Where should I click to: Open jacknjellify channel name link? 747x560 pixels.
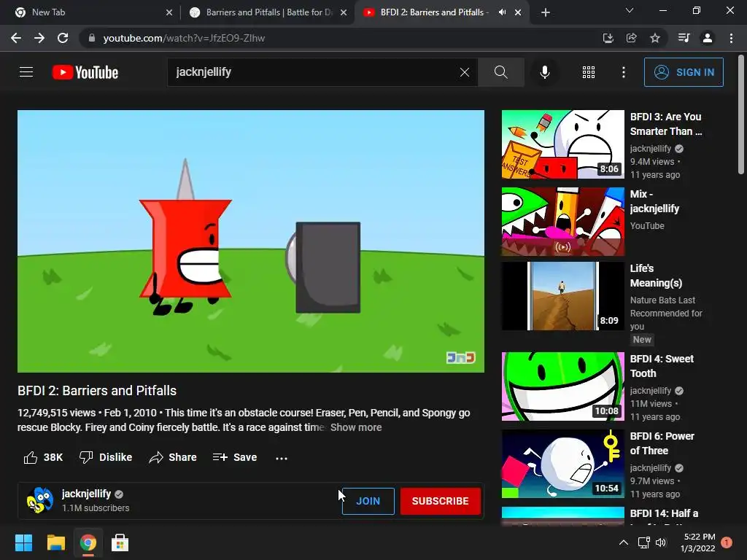(x=86, y=494)
